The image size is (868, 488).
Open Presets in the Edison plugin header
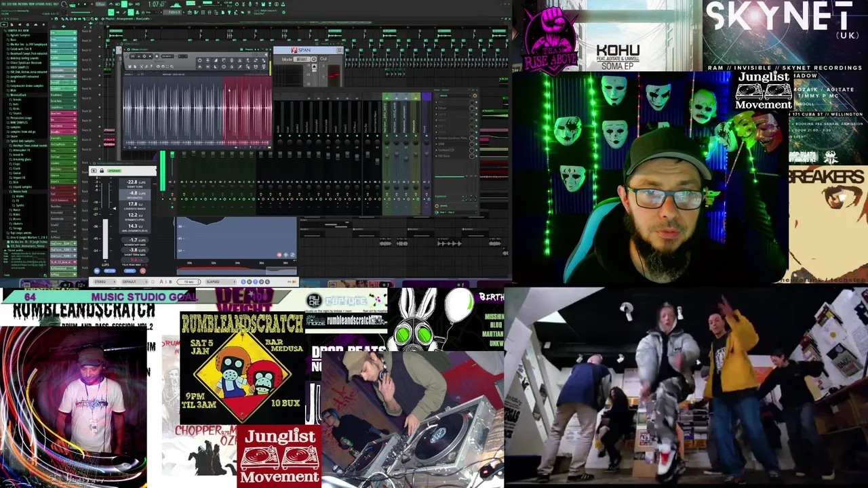(x=249, y=49)
